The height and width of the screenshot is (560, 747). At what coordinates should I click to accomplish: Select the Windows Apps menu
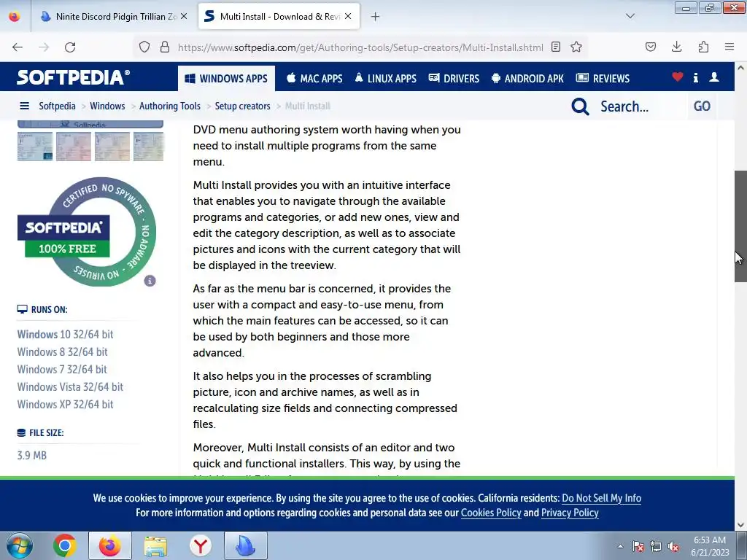[x=226, y=79]
